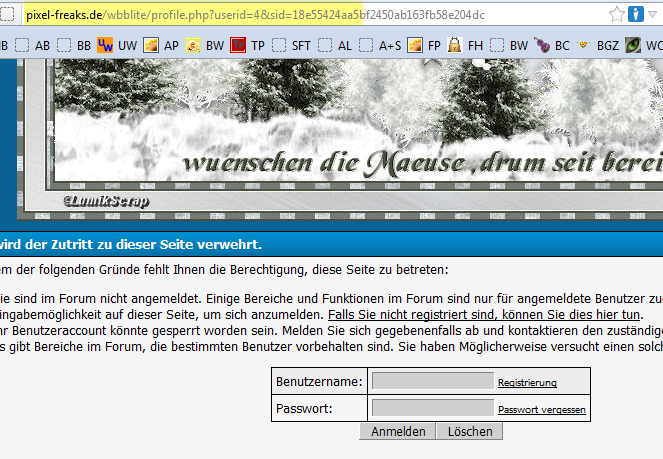This screenshot has height=459, width=663.
Task: Click the page icon left of URL
Action: click(8, 15)
